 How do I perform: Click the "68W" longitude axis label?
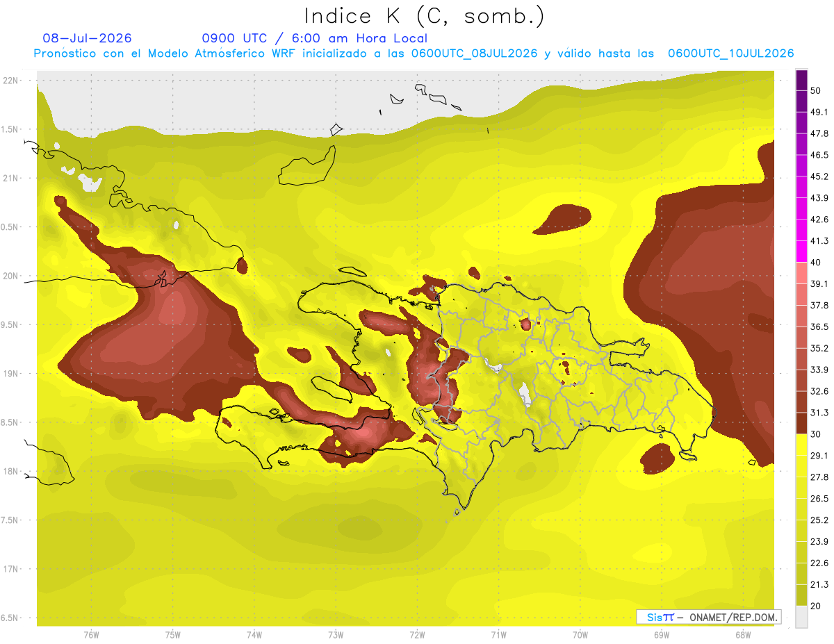[743, 635]
